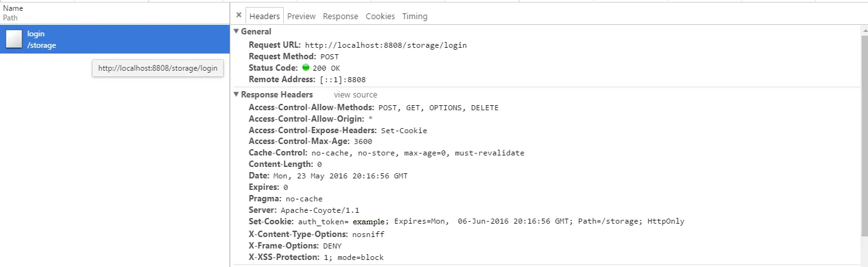Click the Request URL value
Screen dimensions: 868x267
(385, 45)
